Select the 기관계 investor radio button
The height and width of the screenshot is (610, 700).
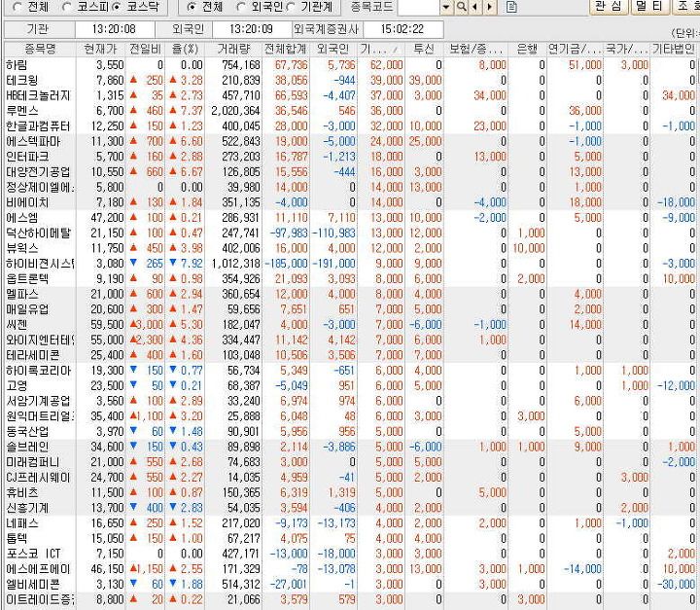tap(291, 7)
